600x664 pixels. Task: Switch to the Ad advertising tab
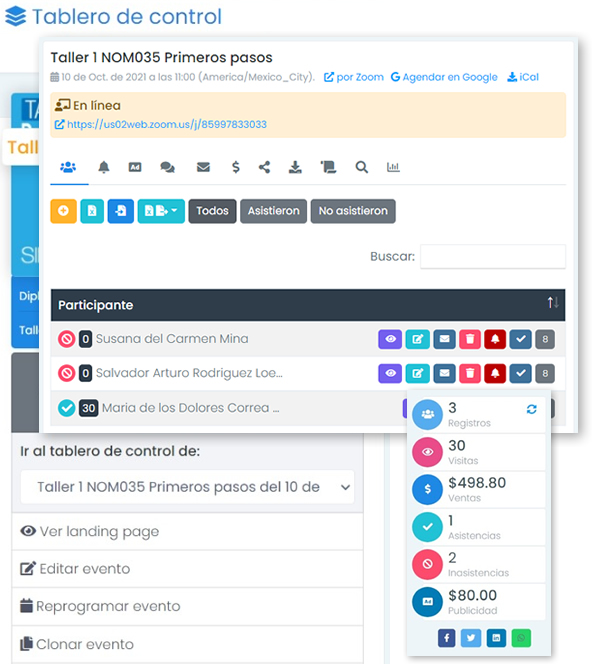(135, 167)
